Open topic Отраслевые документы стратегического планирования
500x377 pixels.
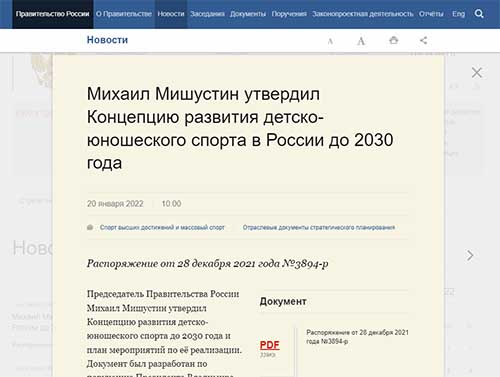(x=319, y=227)
